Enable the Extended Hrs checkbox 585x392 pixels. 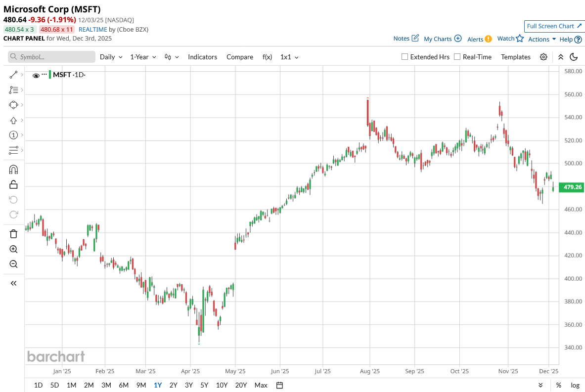click(405, 57)
